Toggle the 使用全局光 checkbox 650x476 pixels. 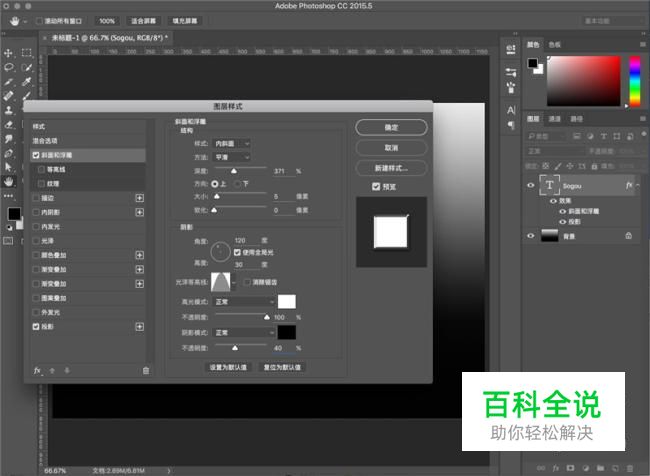pyautogui.click(x=238, y=252)
